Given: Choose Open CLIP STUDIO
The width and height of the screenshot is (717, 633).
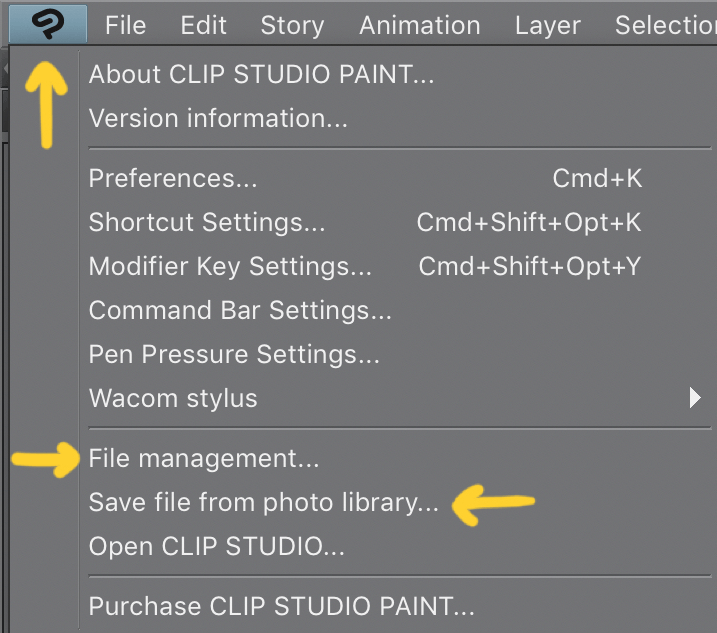Looking at the screenshot, I should coord(217,547).
